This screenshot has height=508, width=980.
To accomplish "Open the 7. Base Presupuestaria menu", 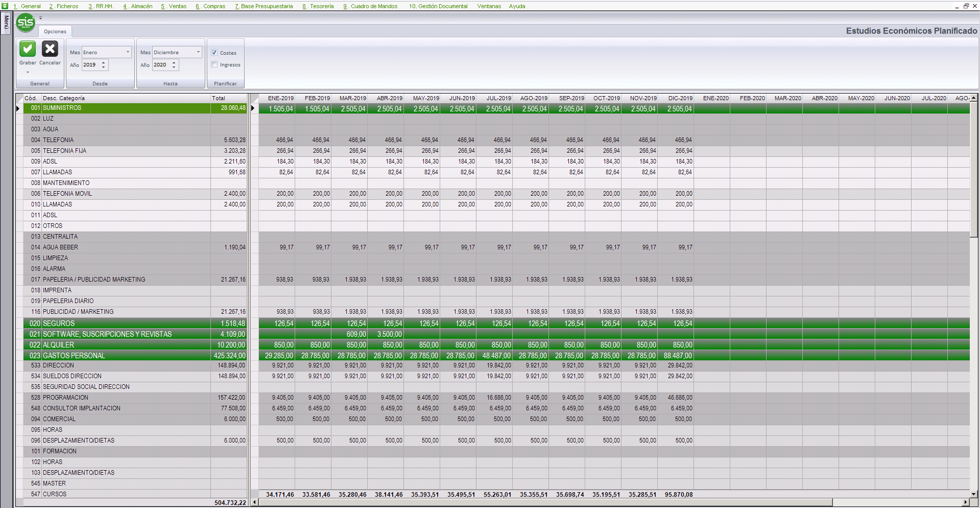I will click(x=264, y=6).
